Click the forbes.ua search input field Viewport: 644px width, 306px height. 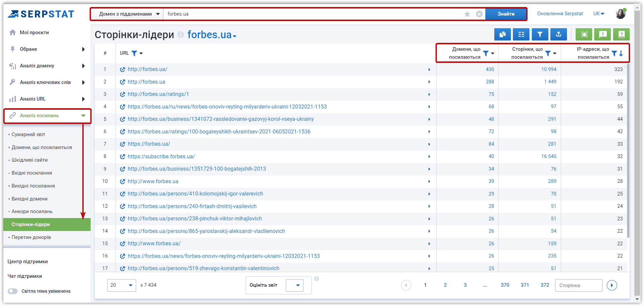click(312, 14)
